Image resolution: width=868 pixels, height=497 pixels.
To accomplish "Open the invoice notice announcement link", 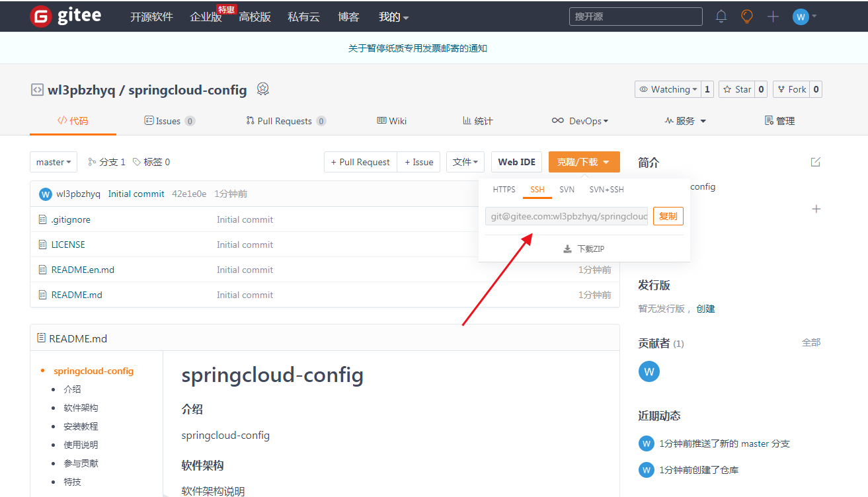I will (418, 48).
